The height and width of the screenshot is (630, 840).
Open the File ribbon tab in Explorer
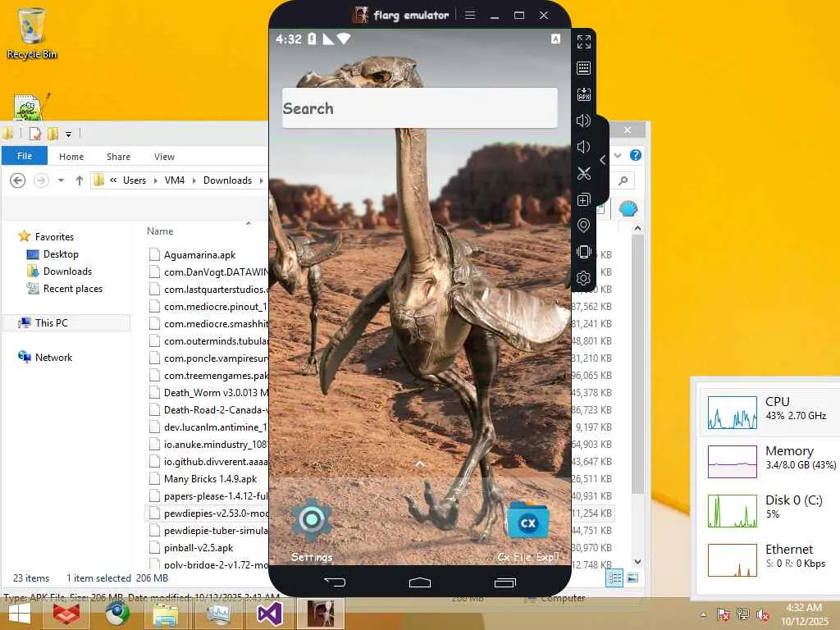coord(24,156)
